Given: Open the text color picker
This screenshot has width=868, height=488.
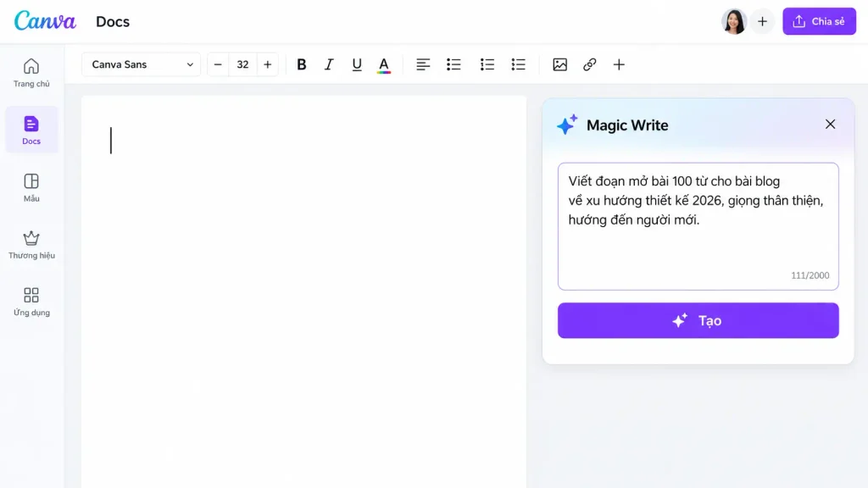Looking at the screenshot, I should click(384, 64).
